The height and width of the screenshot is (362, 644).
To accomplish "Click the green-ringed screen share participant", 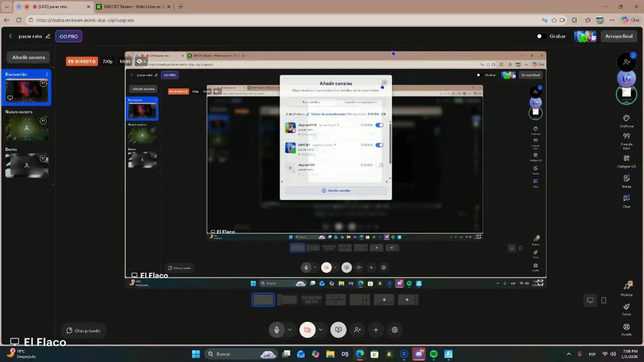I will pos(626,94).
